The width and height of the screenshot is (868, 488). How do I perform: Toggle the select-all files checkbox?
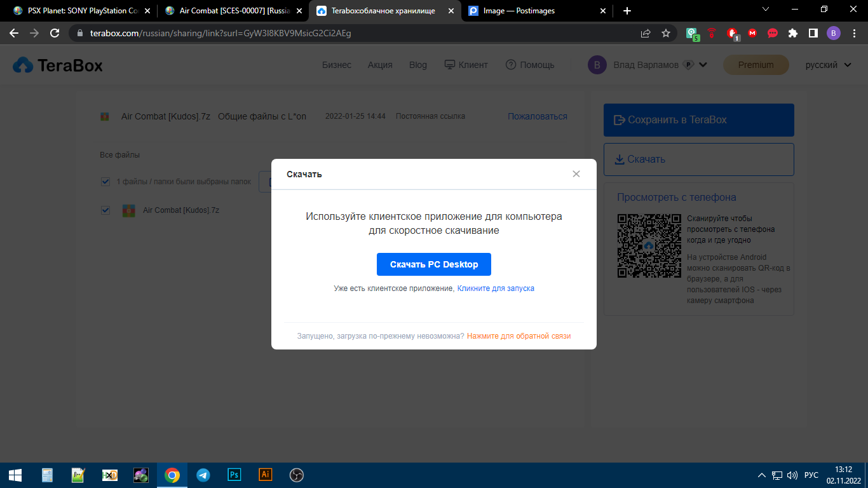point(105,182)
